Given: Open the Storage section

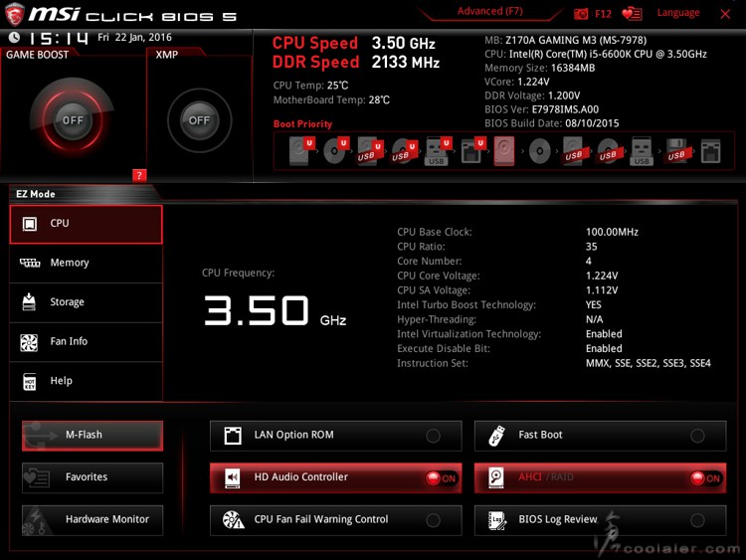Looking at the screenshot, I should [87, 302].
